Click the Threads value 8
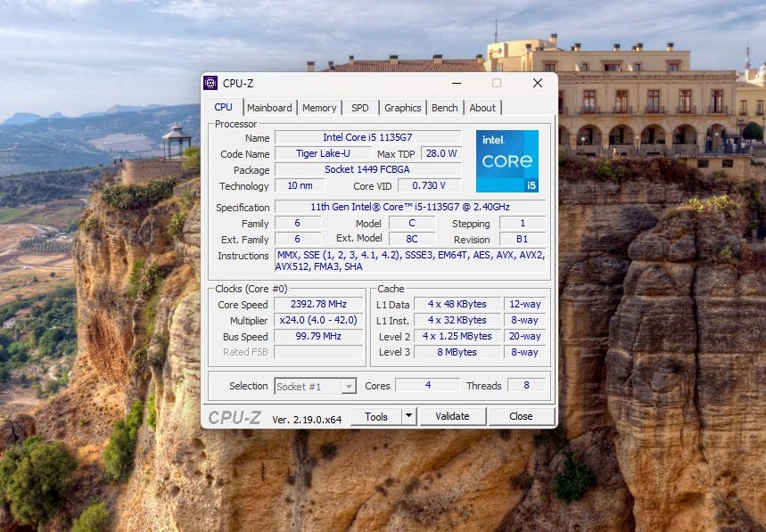 click(x=526, y=385)
